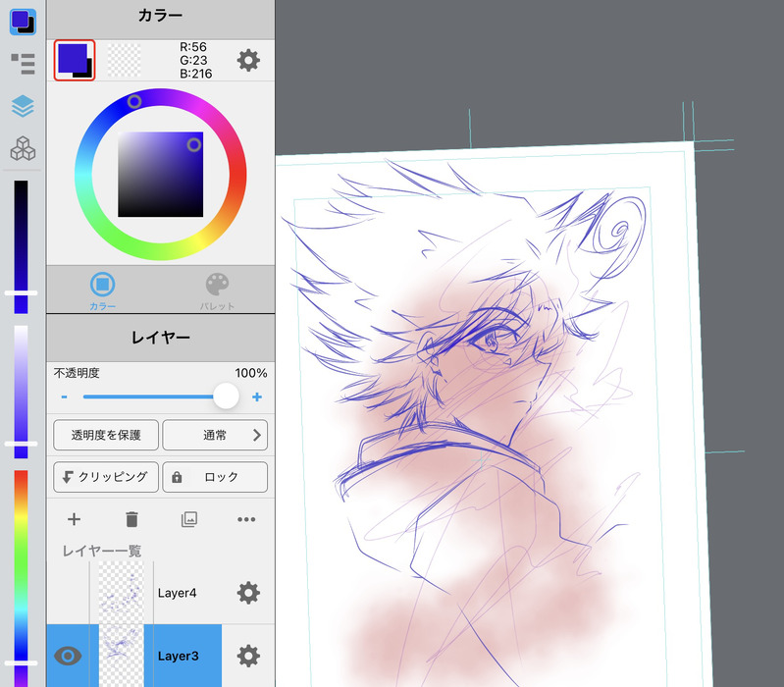Image resolution: width=784 pixels, height=687 pixels.
Task: Increase layer opacity with plus button
Action: pos(257,397)
